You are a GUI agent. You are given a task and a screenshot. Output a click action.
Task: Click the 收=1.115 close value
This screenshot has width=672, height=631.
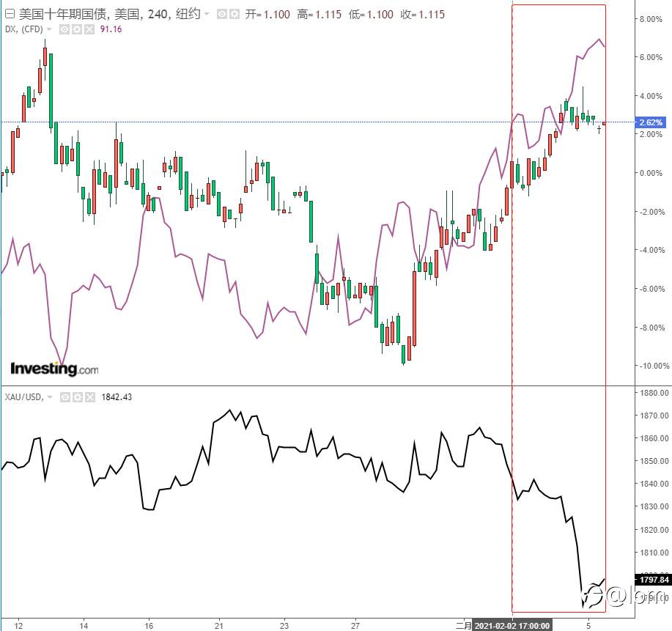click(423, 15)
